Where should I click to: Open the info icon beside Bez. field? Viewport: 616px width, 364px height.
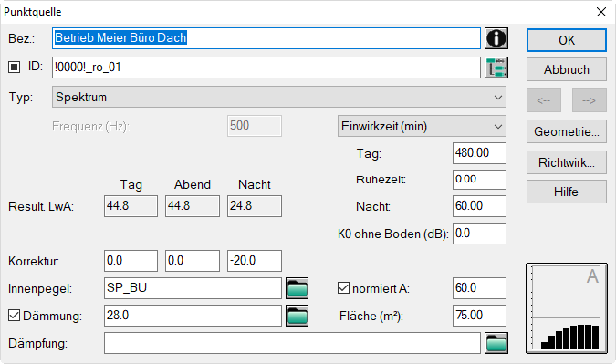point(496,38)
